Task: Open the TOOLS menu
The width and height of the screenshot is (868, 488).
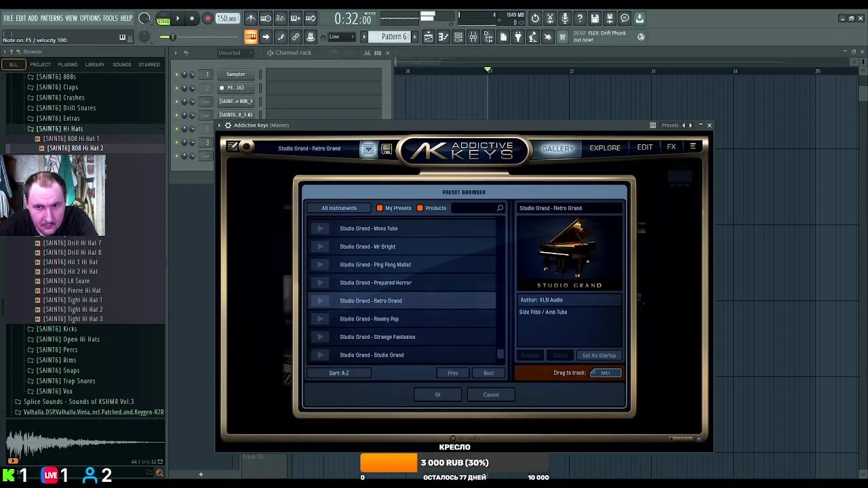Action: click(x=110, y=18)
